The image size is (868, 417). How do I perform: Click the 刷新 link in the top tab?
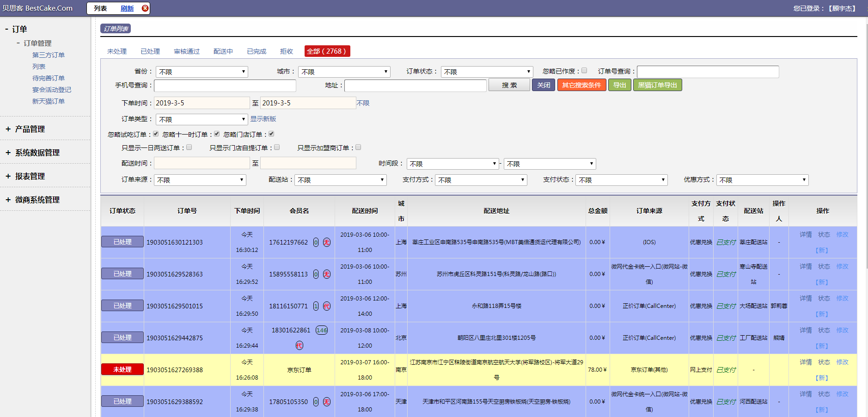[x=127, y=8]
